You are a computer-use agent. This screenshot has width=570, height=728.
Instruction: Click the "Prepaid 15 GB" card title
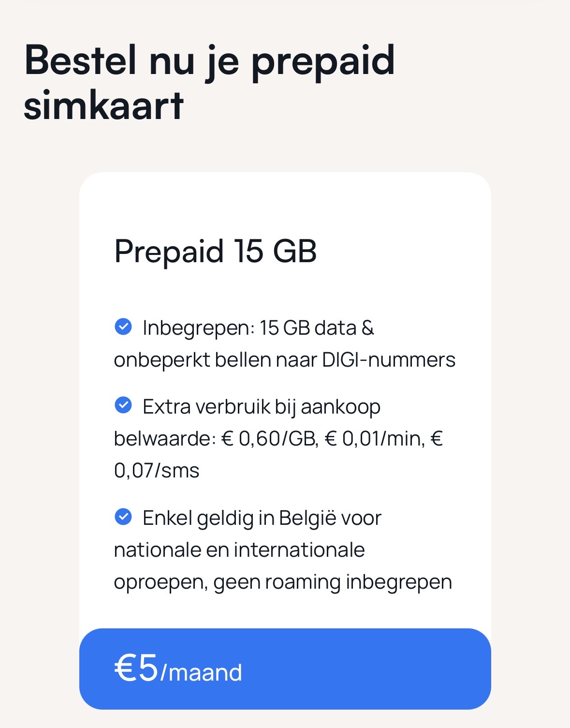coord(215,252)
